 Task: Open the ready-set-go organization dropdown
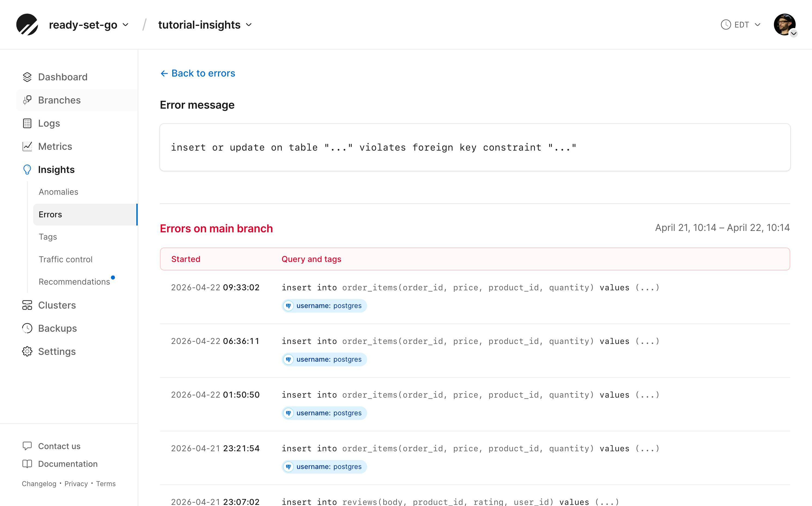coord(89,25)
